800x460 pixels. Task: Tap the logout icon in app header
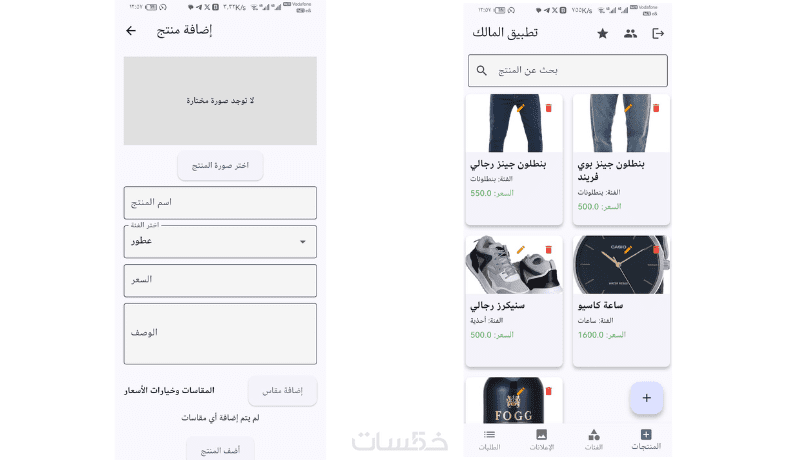[x=658, y=34]
